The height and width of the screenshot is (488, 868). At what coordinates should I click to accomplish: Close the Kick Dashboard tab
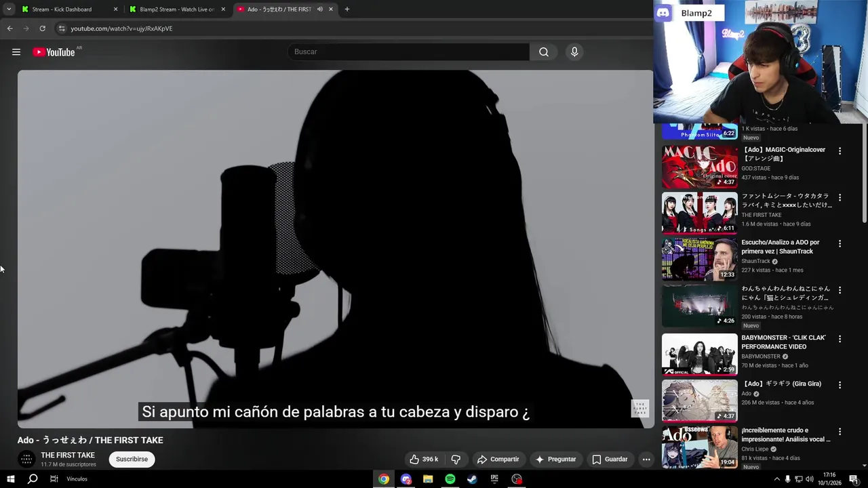(x=115, y=9)
